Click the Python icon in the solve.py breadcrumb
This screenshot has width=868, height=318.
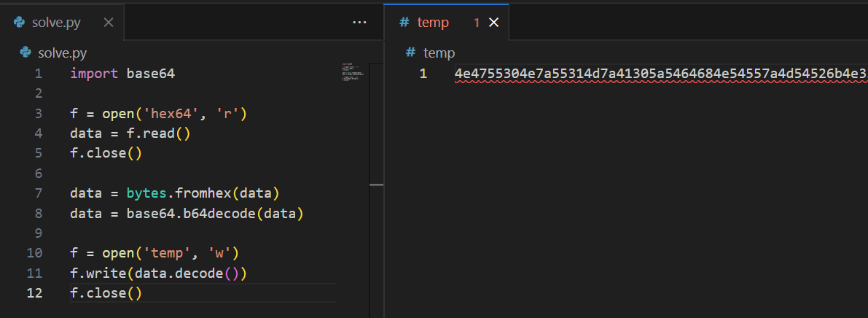pos(26,53)
